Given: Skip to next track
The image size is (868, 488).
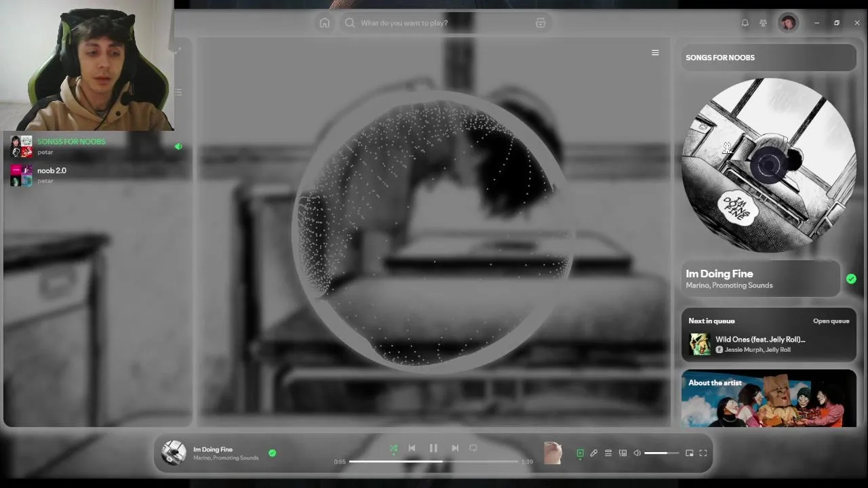Looking at the screenshot, I should (455, 448).
